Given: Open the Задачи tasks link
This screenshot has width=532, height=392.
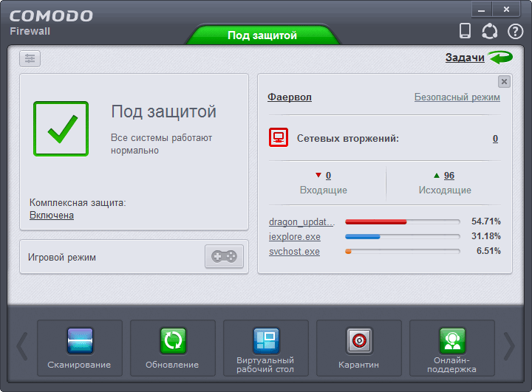Looking at the screenshot, I should [465, 58].
